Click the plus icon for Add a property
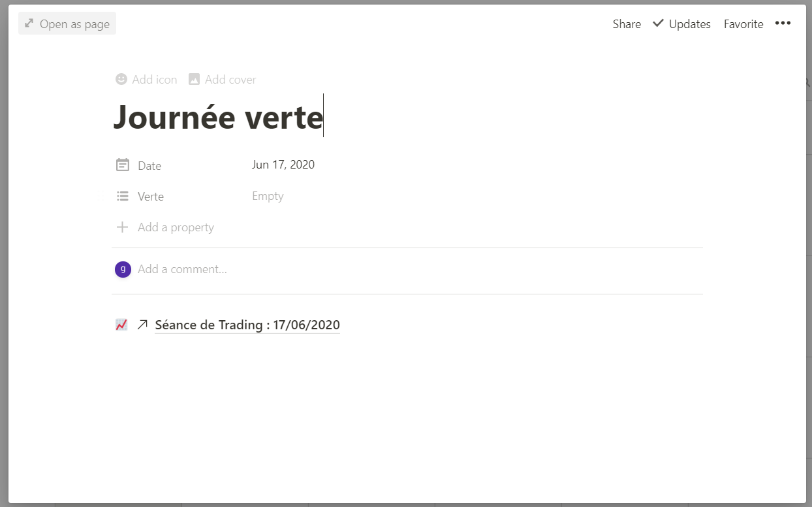This screenshot has width=812, height=507. 122,227
